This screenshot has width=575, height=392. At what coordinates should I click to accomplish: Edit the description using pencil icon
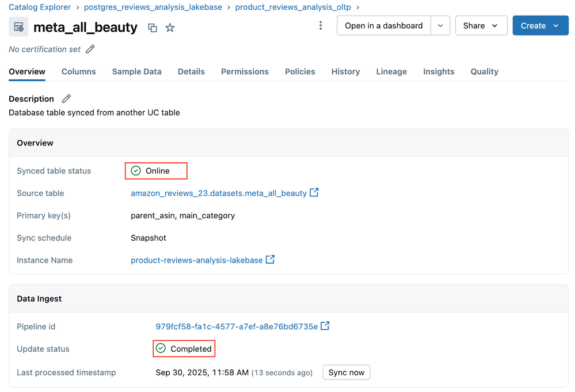[66, 99]
